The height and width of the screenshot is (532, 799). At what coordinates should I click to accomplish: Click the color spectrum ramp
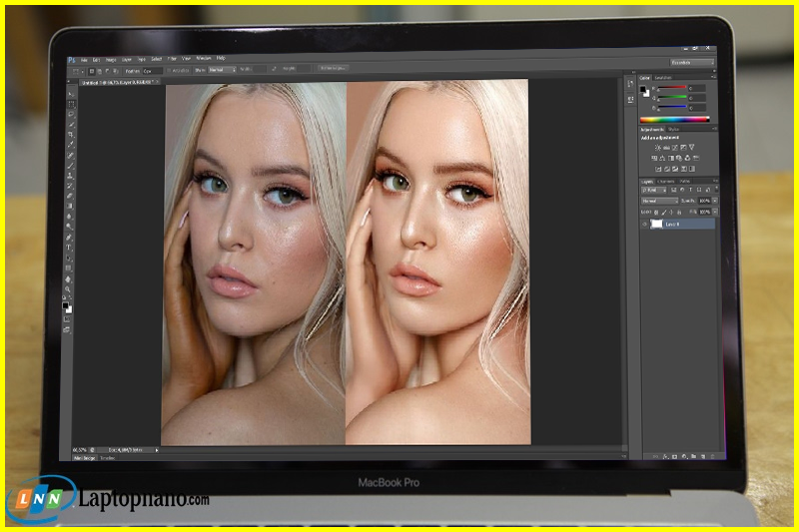[x=674, y=119]
